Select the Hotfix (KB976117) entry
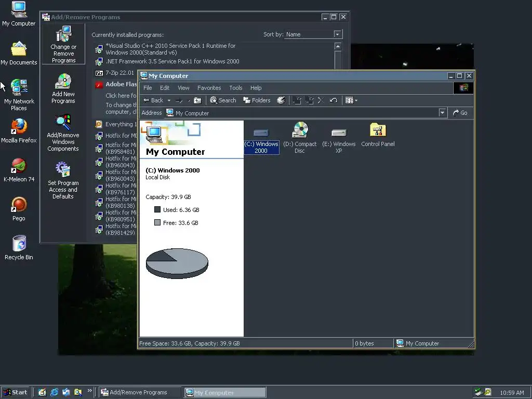Screen dimensions: 532x399 pyautogui.click(x=115, y=189)
